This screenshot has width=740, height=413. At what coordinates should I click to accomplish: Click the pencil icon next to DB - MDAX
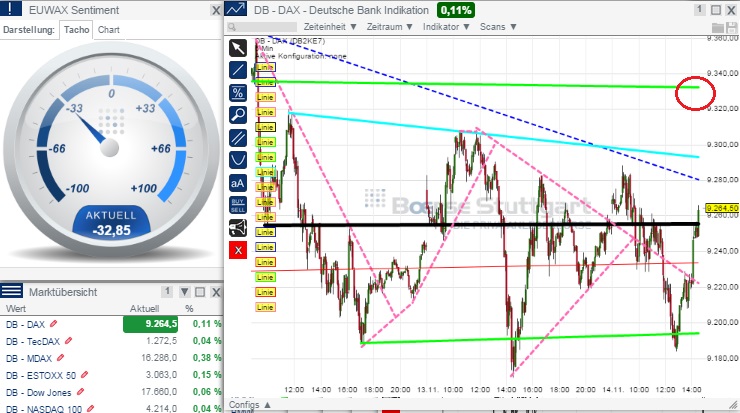(x=60, y=358)
